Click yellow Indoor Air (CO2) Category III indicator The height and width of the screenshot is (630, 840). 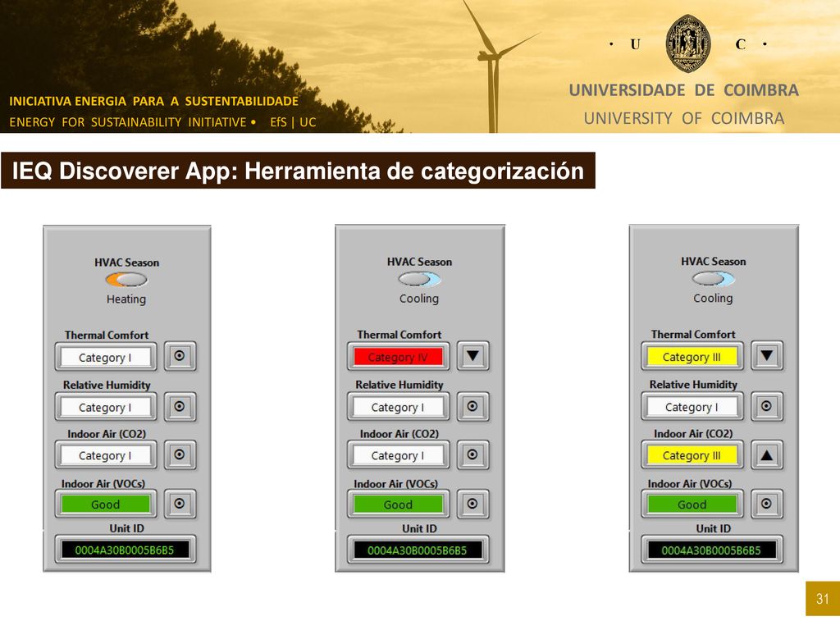692,455
